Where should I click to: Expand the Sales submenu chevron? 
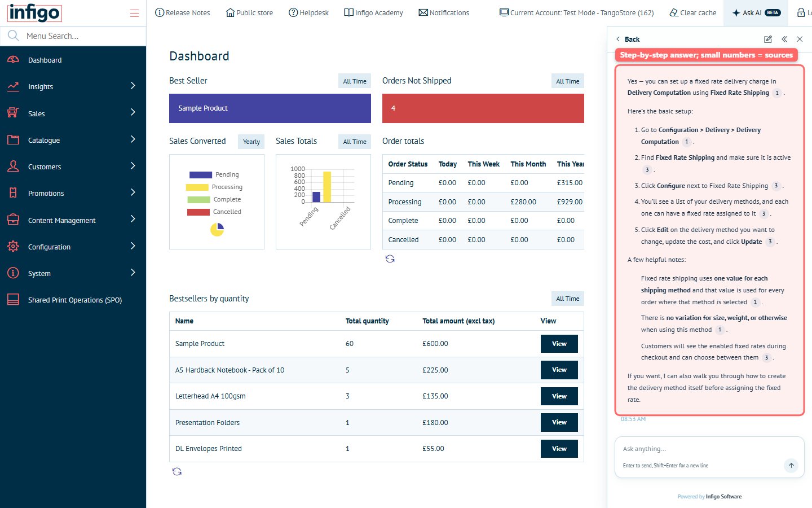tap(133, 112)
